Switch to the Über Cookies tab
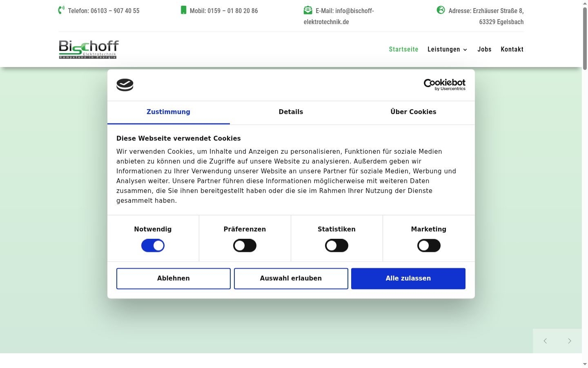Screen dimensions: 588x368 413,112
